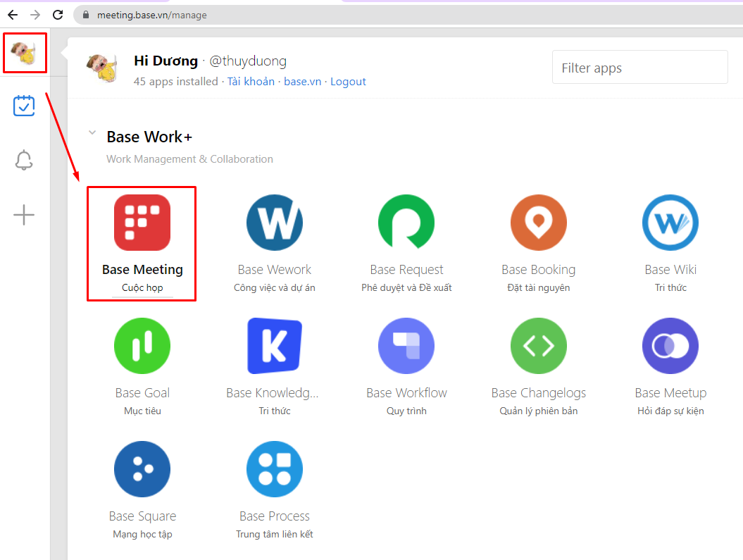Open the Base Knowledge app icon
The height and width of the screenshot is (560, 743).
coord(275,345)
